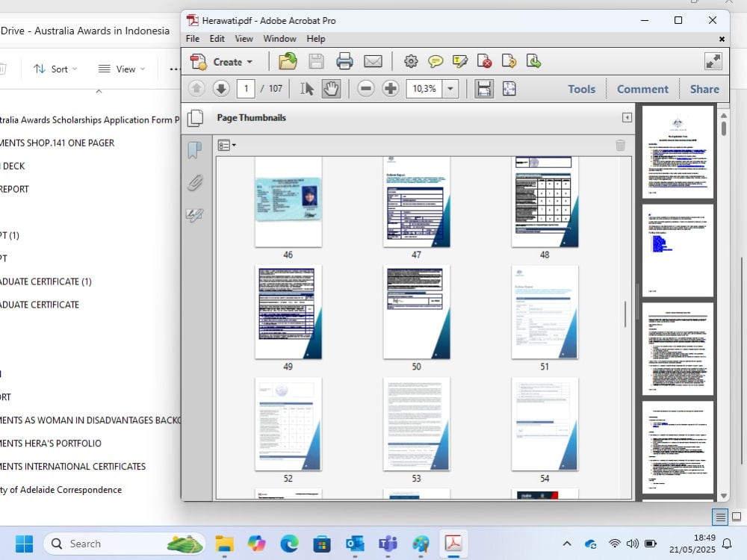Click the rotate page icon in toolbar
The height and width of the screenshot is (560, 747).
[x=509, y=61]
